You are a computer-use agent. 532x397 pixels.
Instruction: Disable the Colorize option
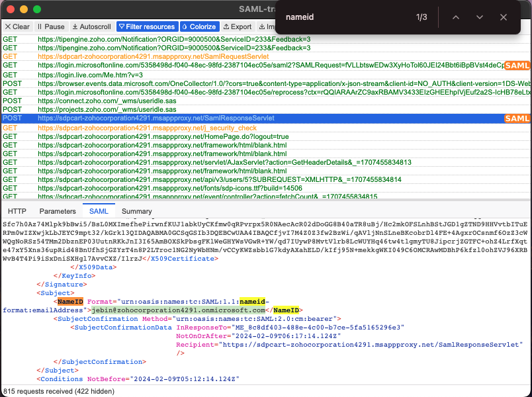(x=199, y=26)
